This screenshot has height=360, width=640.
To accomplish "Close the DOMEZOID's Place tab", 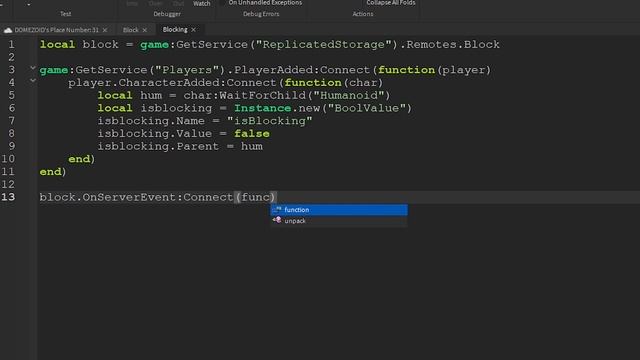I will click(x=105, y=30).
